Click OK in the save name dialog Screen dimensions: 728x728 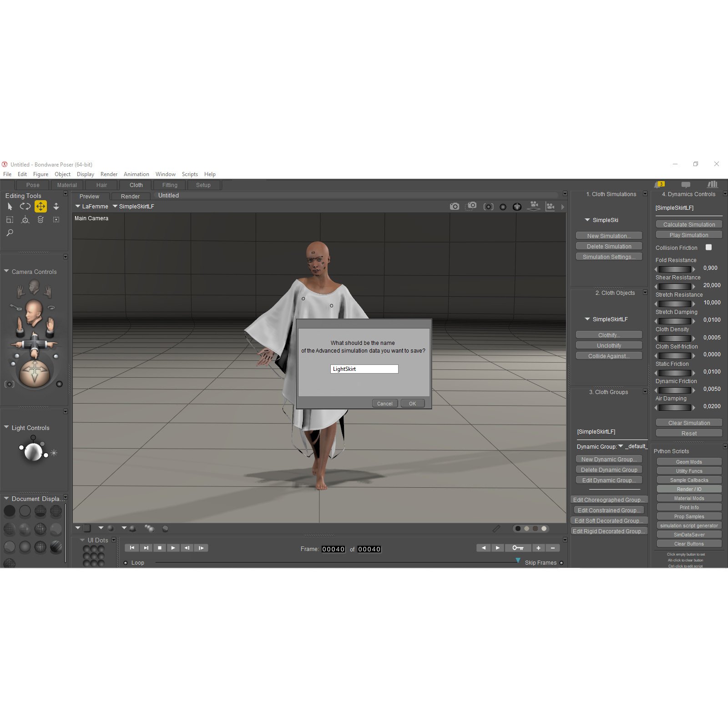pyautogui.click(x=412, y=404)
